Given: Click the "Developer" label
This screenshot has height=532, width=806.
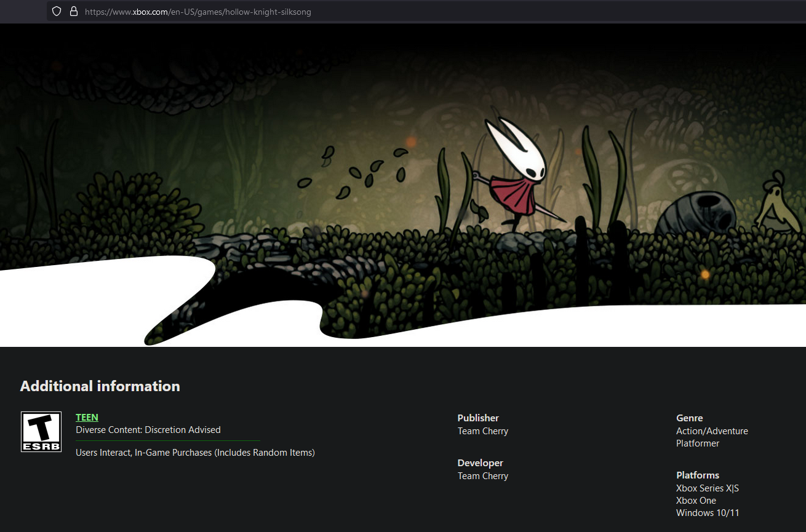Looking at the screenshot, I should tap(481, 463).
